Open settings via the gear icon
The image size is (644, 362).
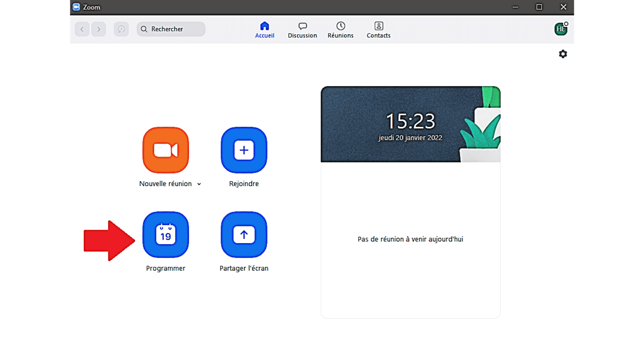point(563,54)
